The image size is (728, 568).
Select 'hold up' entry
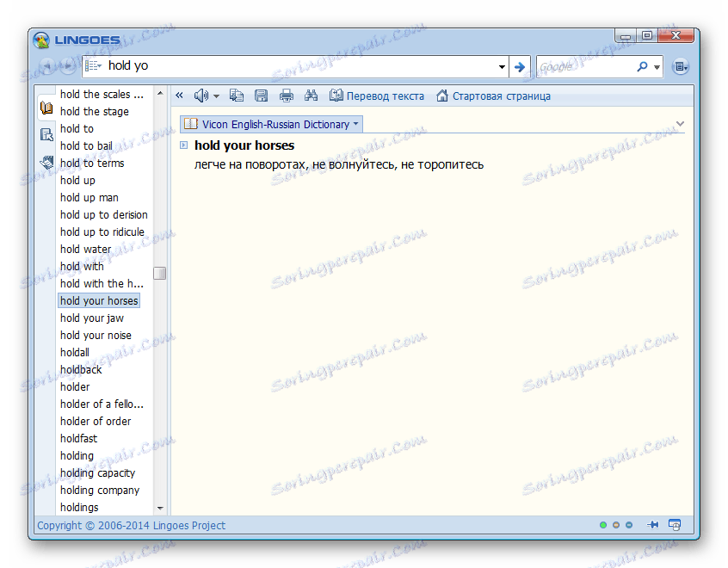[77, 180]
